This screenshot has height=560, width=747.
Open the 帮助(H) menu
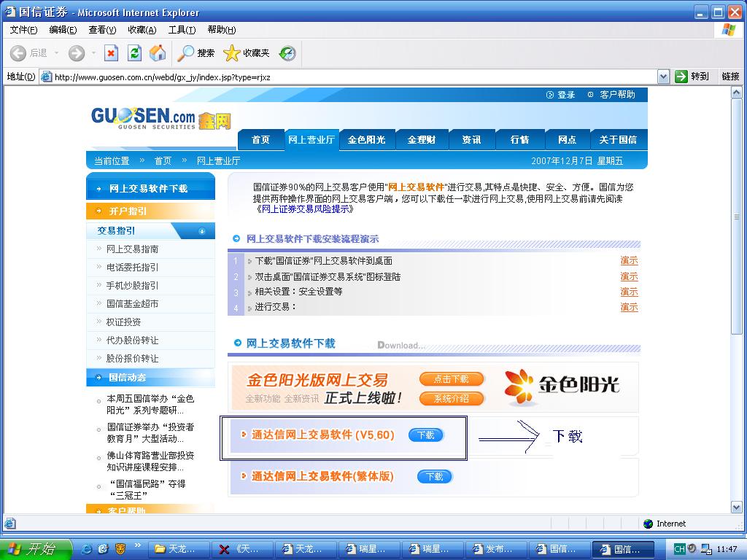pos(222,29)
